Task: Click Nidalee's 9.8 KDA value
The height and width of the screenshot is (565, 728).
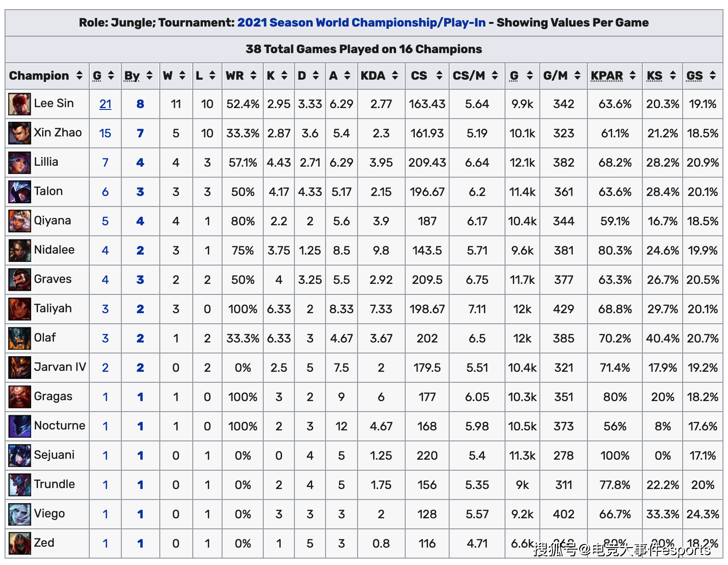Action: (381, 251)
